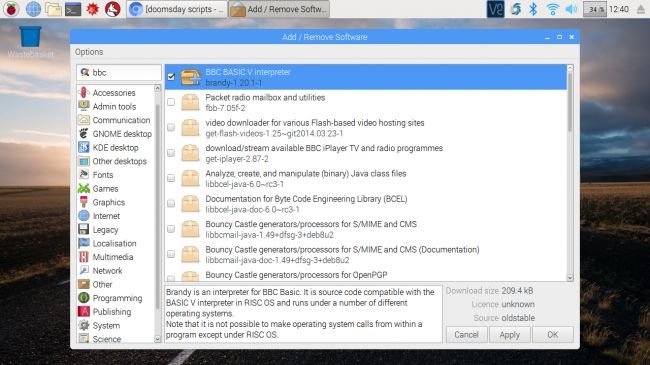Select Other desktops category icon
Screen dimensions: 650x365
pyautogui.click(x=83, y=161)
